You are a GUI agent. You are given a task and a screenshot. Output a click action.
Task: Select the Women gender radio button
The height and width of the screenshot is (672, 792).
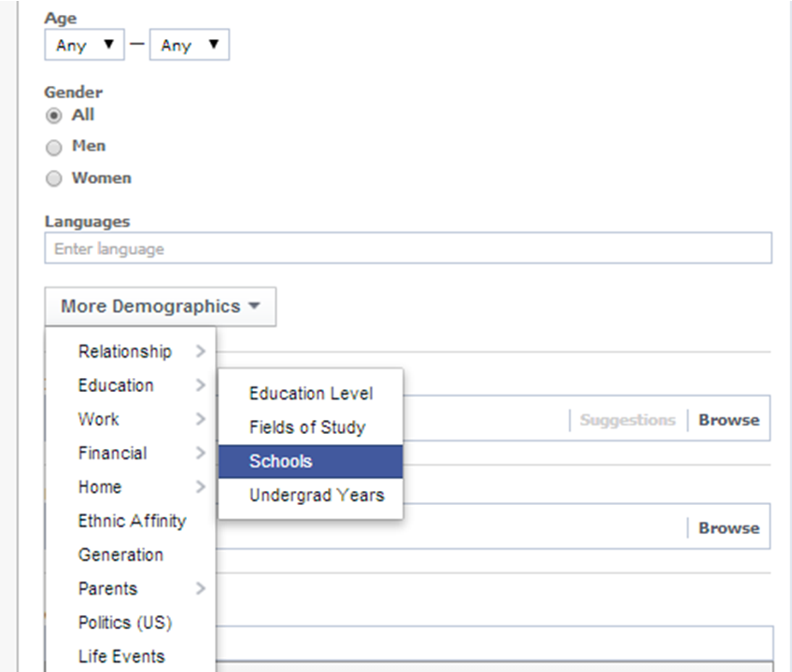(x=54, y=178)
